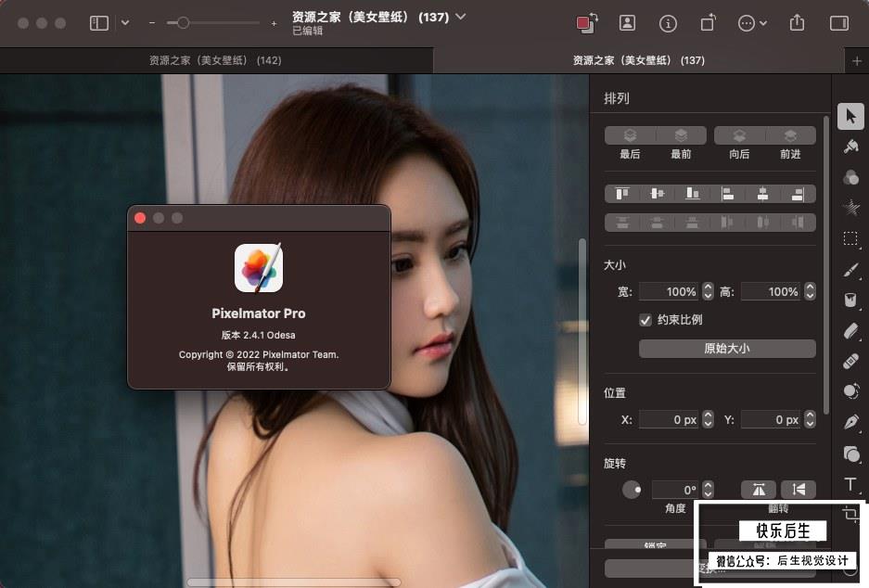Select the Repair bandage tool
The image size is (869, 588).
point(850,362)
